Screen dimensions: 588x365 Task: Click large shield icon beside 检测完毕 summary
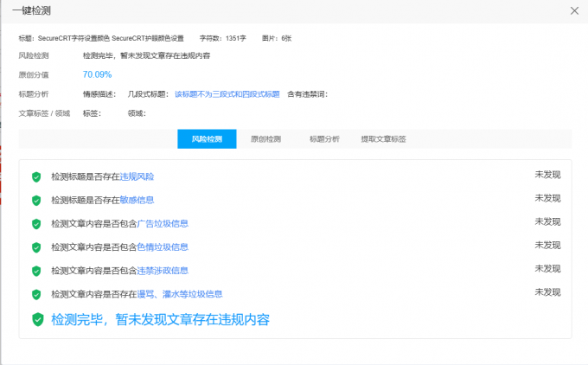pyautogui.click(x=38, y=320)
